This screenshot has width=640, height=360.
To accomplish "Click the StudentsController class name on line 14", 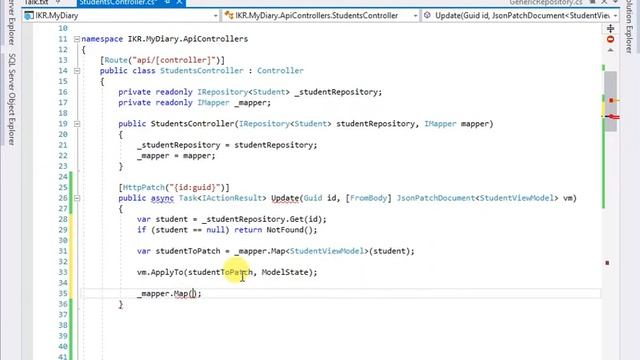I will (202, 71).
